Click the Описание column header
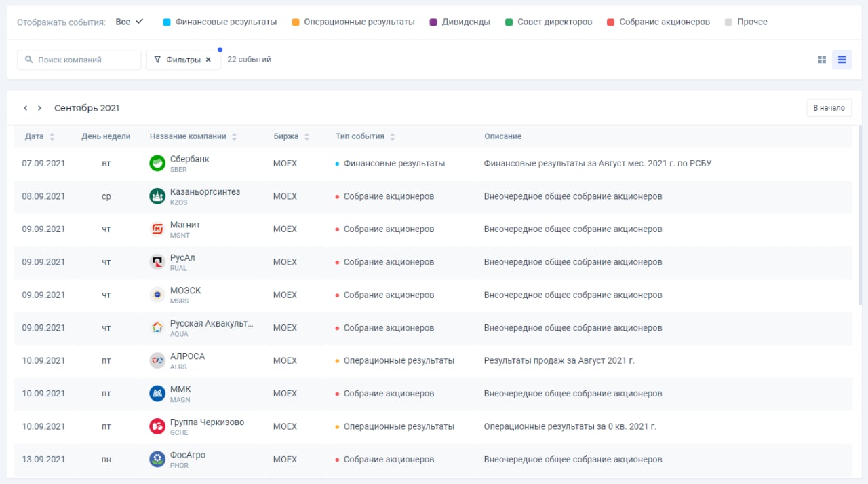868x484 pixels. tap(503, 136)
